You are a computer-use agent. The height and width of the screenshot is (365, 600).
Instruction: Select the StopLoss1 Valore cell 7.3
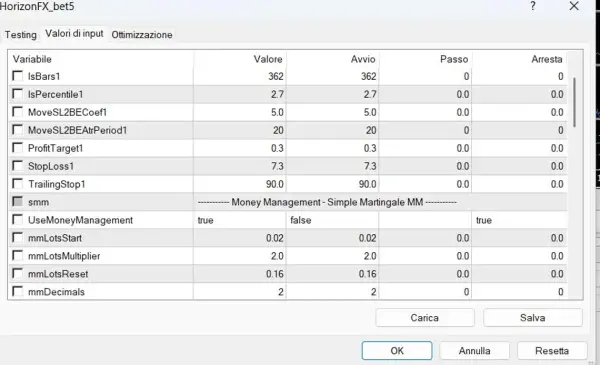coord(240,166)
